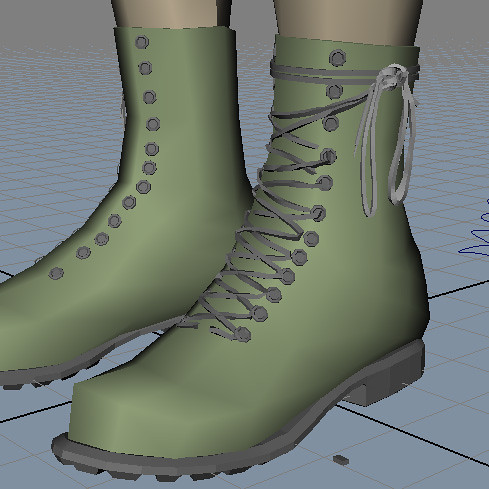Select the small gray object on the ground grid
This screenshot has width=489, height=489.
tap(341, 460)
